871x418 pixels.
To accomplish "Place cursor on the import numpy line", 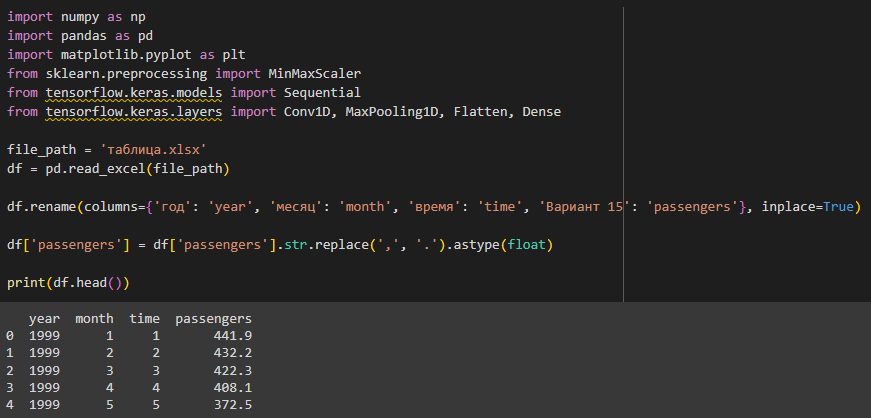I will pyautogui.click(x=76, y=17).
